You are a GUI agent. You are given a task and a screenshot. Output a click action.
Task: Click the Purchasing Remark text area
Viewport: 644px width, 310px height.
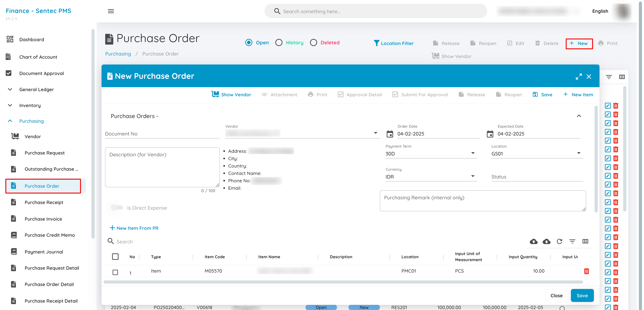[x=483, y=201]
